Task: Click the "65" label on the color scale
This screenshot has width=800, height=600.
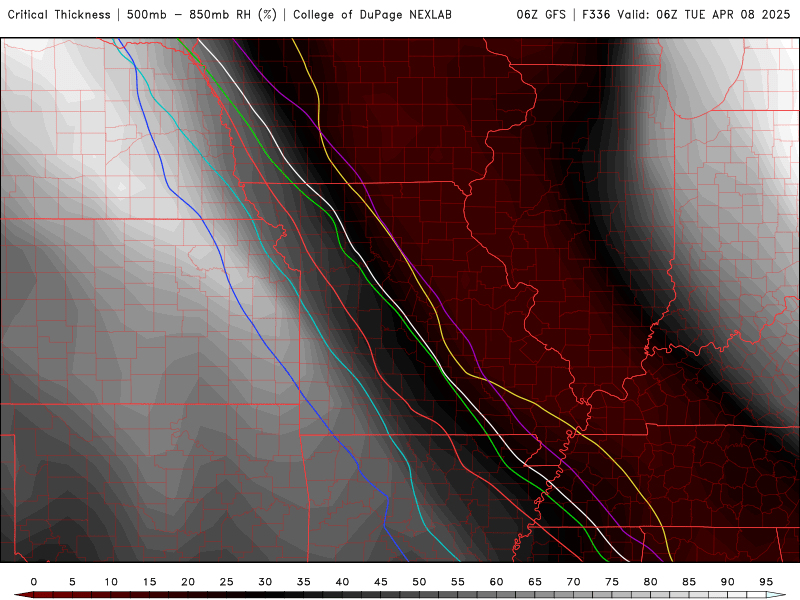Action: tap(535, 582)
